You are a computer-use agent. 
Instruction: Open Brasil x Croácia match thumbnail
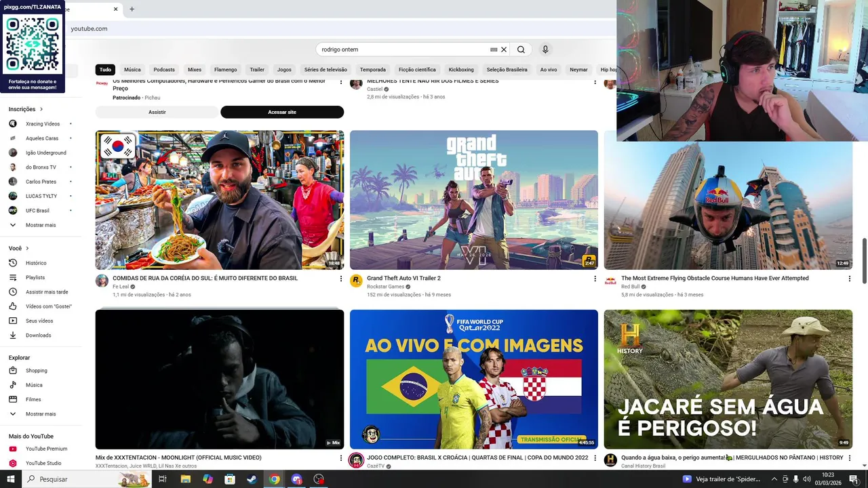coord(474,380)
